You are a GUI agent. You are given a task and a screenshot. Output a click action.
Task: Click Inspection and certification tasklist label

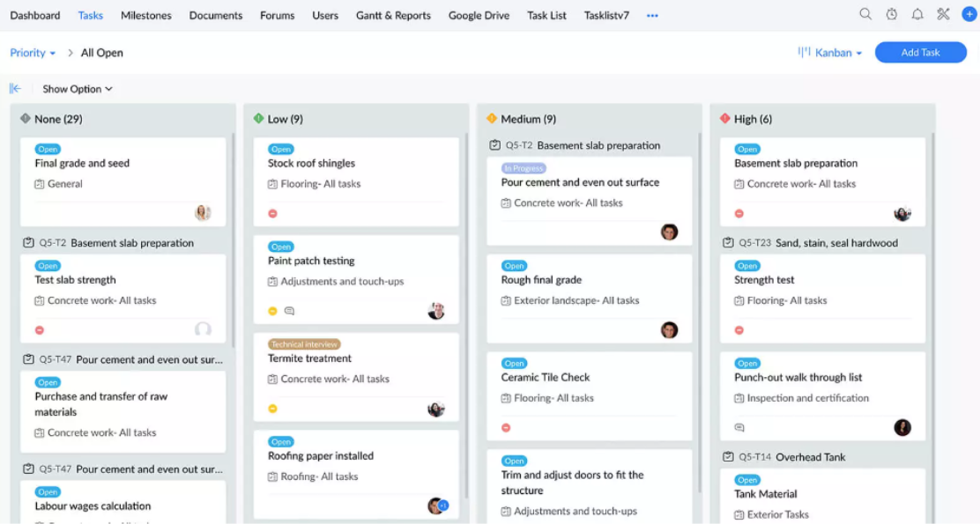click(807, 398)
